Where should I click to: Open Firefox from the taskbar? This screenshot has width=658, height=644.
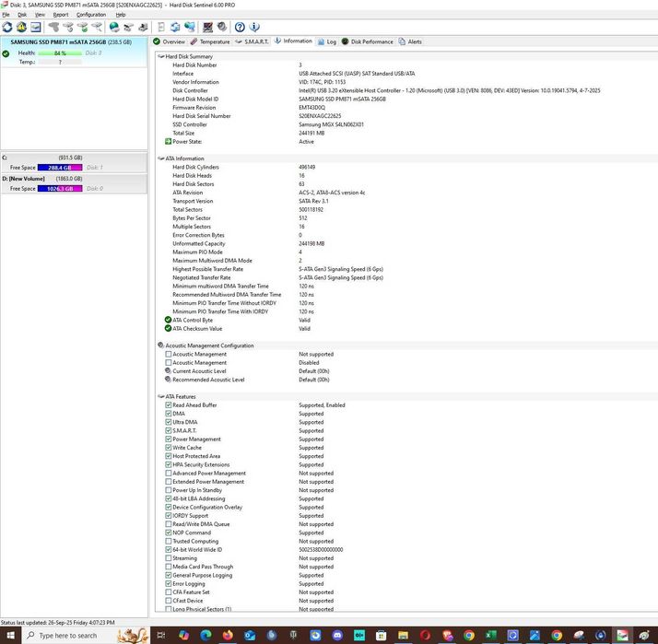228,635
